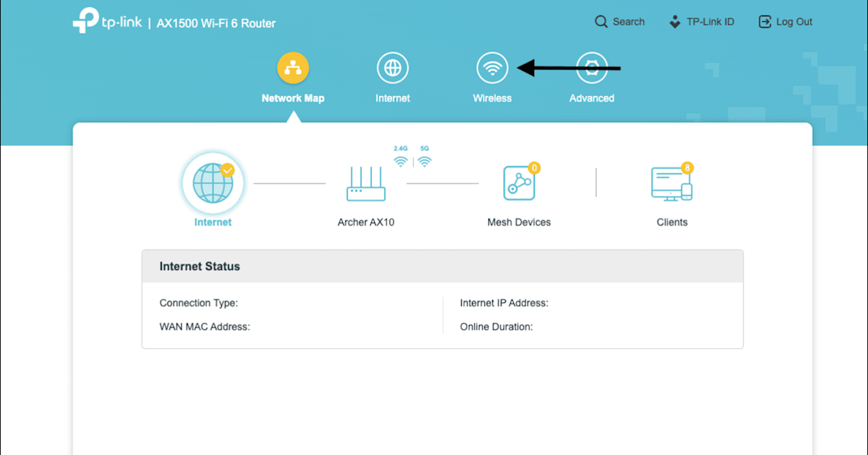Select the Archer AX10 router icon
868x455 pixels.
[x=366, y=184]
